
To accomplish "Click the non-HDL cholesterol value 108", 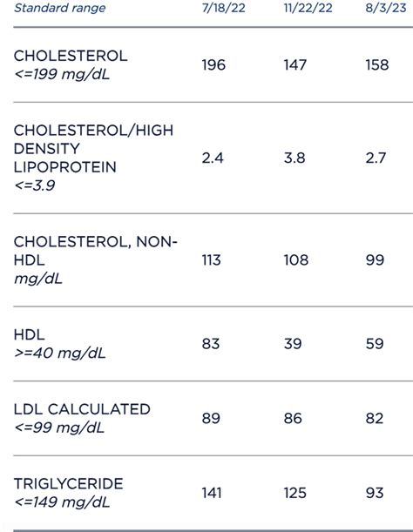I will [296, 260].
